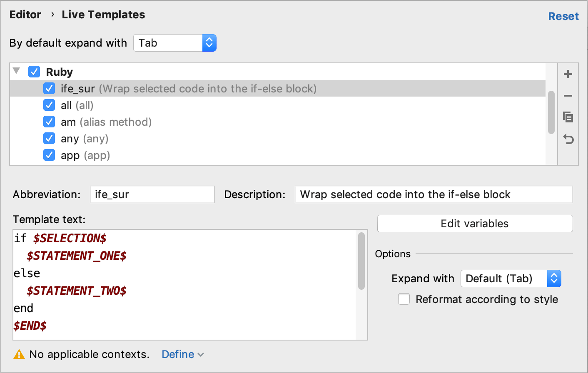This screenshot has height=373, width=588.
Task: Uncheck the Ruby template group
Action: tap(34, 71)
